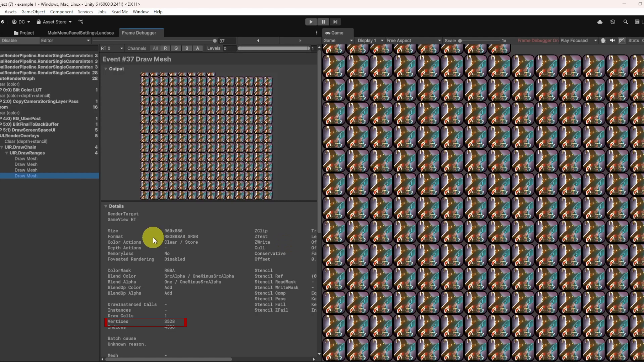This screenshot has height=362, width=644.
Task: Click the bug debug icon on Game toolbar
Action: [x=603, y=40]
